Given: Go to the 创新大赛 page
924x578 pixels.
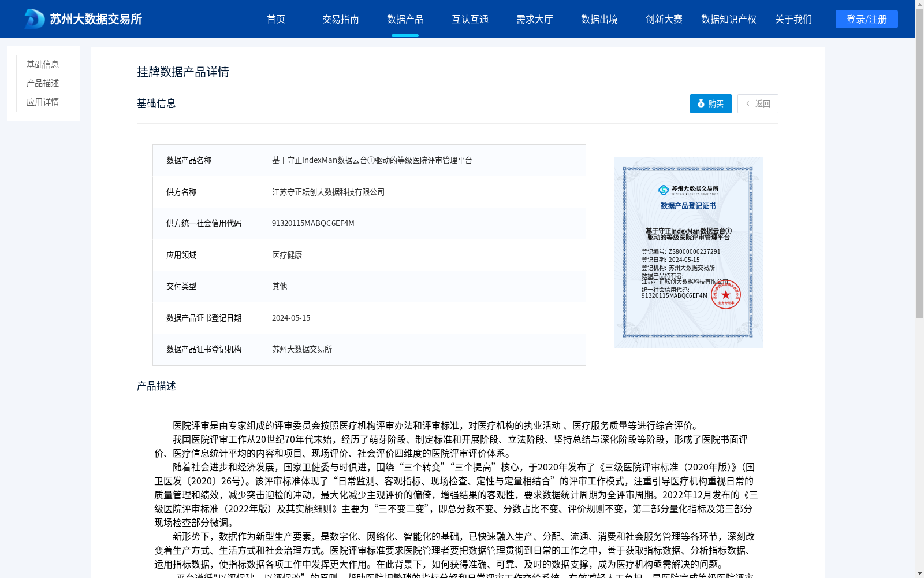Looking at the screenshot, I should coord(664,19).
